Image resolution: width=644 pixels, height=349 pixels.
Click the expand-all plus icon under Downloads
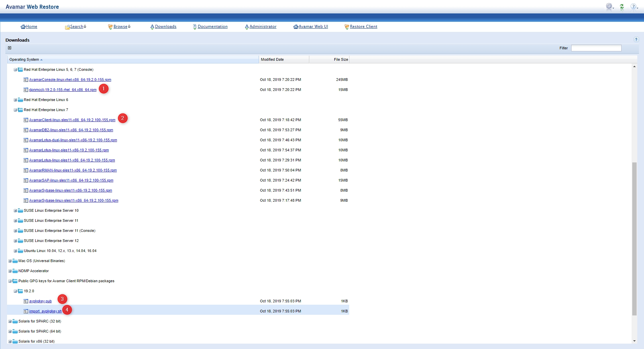[x=10, y=48]
